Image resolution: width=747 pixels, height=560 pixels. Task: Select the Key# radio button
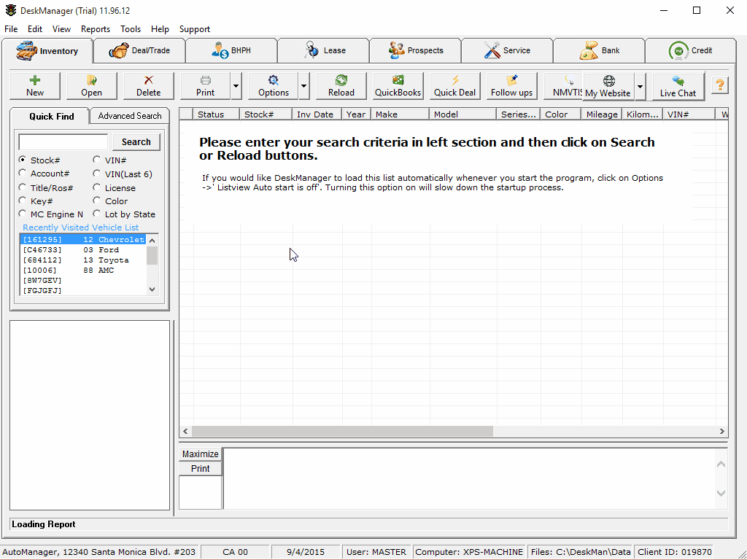23,201
